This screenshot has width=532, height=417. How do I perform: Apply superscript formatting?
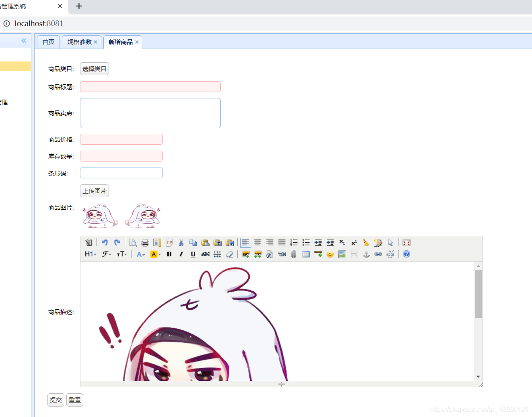[354, 243]
